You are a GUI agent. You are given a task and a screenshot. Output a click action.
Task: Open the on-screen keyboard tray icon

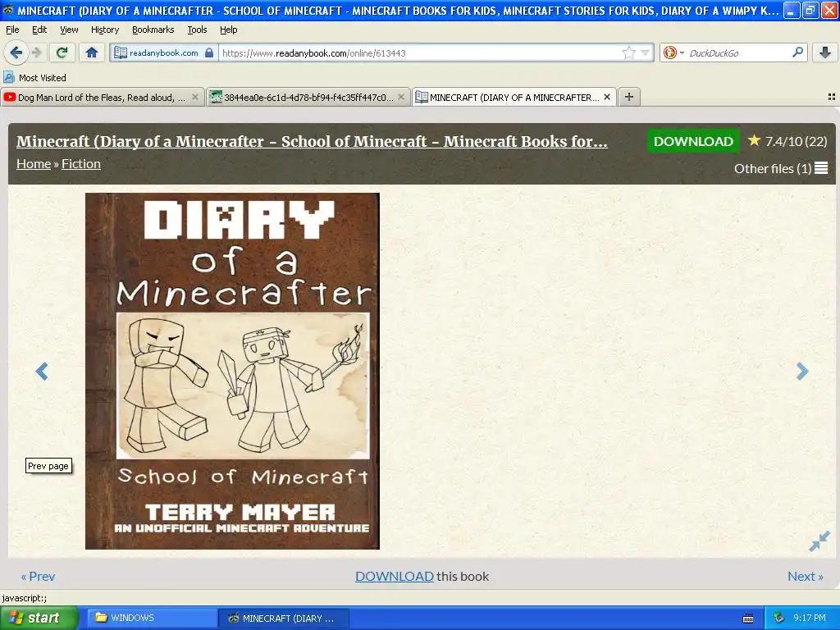coord(748,619)
